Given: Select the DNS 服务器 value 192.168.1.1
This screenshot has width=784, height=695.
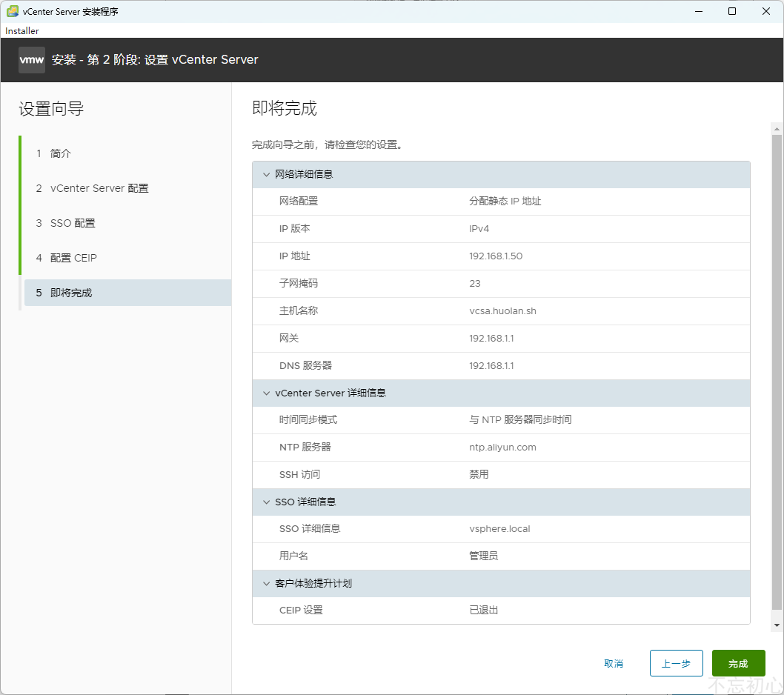Looking at the screenshot, I should click(491, 366).
